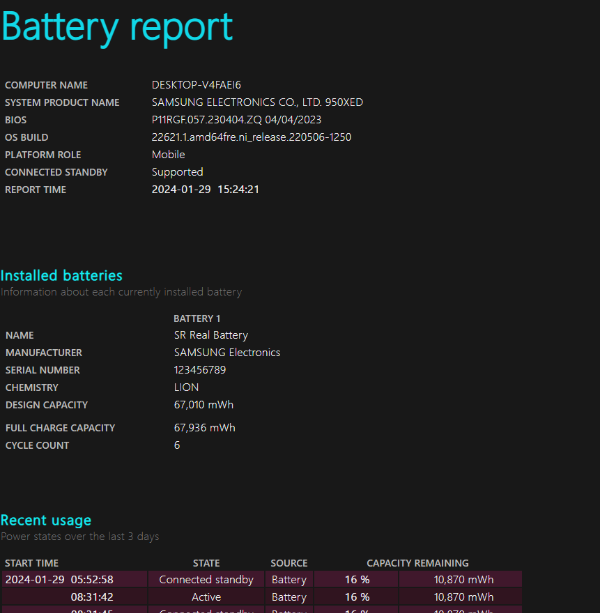Select Active state in 08:31:42 row

click(x=206, y=597)
